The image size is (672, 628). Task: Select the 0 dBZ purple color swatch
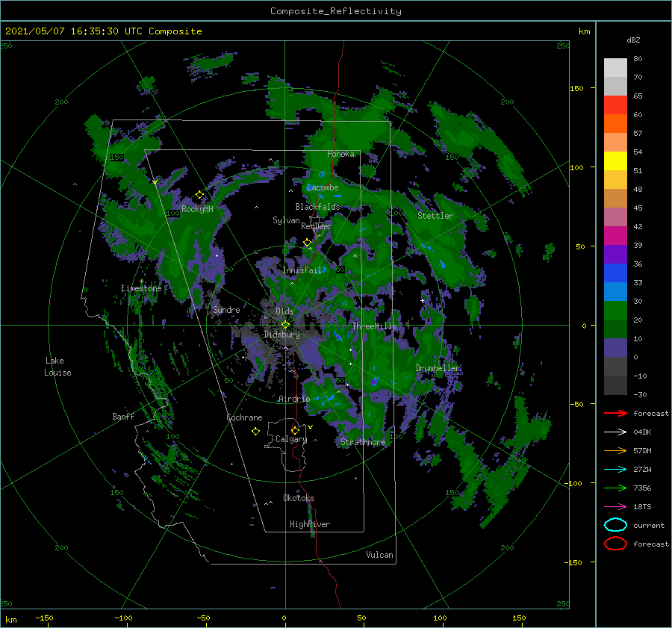pos(615,348)
